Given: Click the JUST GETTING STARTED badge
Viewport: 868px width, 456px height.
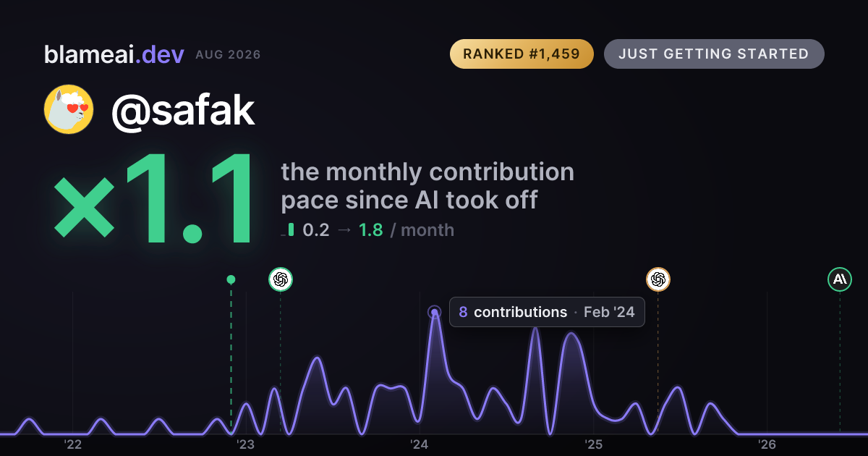Looking at the screenshot, I should 714,54.
